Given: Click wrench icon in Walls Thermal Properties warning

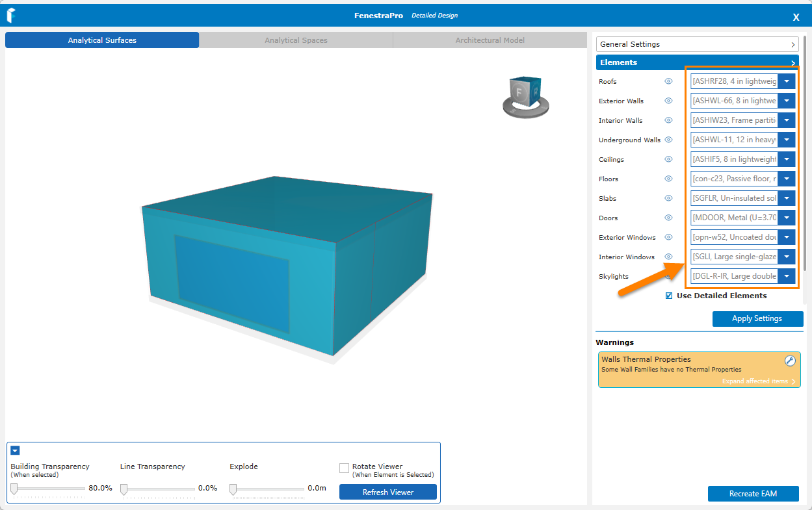Looking at the screenshot, I should (790, 361).
